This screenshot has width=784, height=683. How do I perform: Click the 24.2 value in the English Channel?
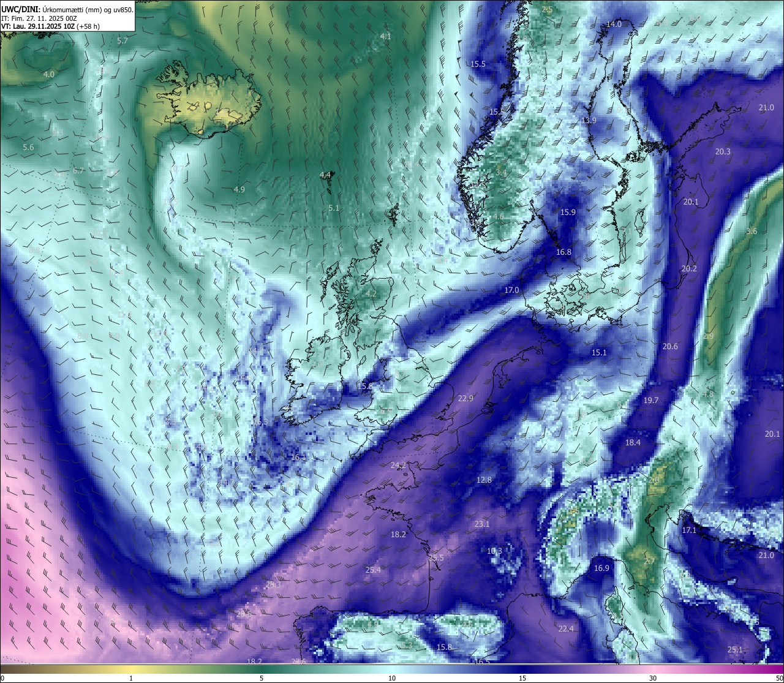pos(398,466)
